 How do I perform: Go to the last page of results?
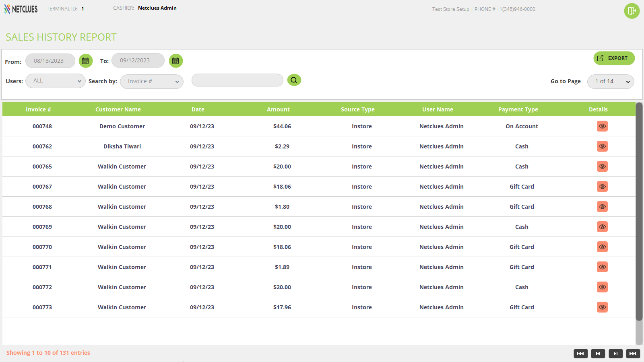633,354
